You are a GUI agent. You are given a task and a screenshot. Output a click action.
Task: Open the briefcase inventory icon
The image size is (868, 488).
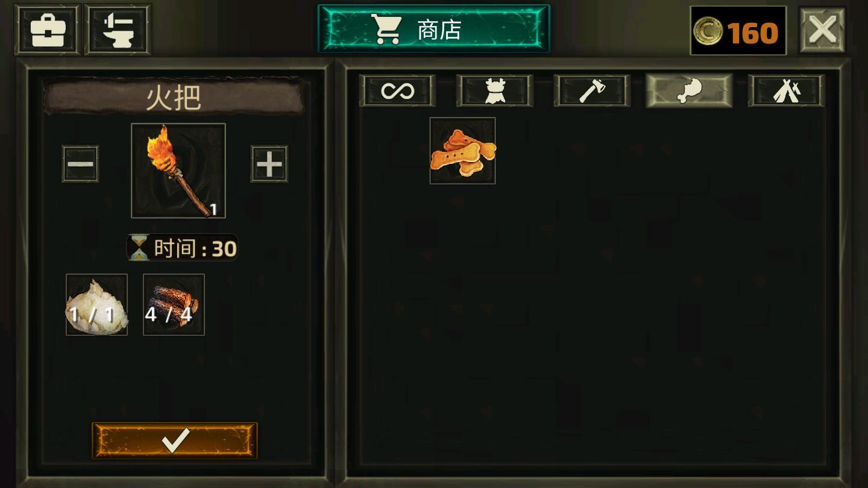(x=48, y=30)
